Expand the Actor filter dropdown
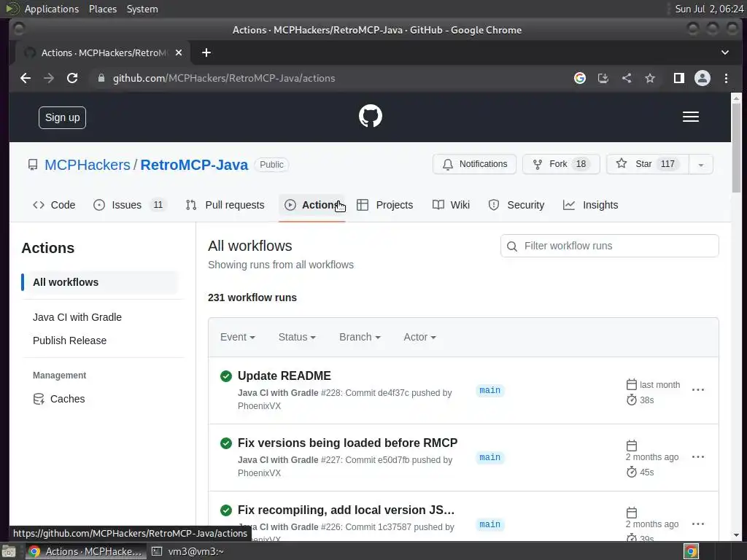 coord(419,337)
